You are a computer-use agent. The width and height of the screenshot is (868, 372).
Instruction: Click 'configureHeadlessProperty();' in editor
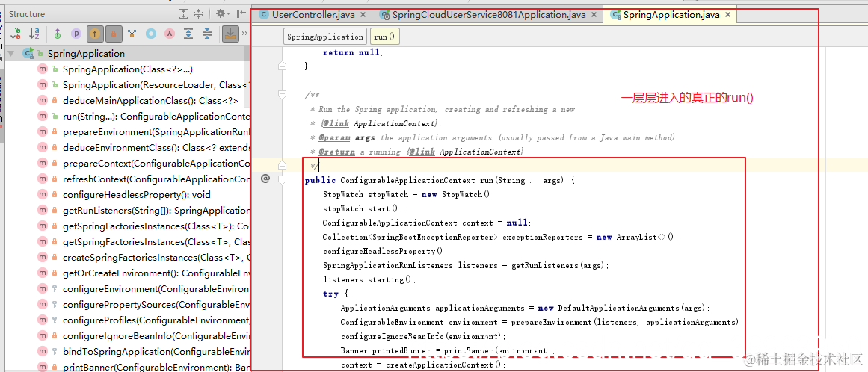(x=385, y=251)
